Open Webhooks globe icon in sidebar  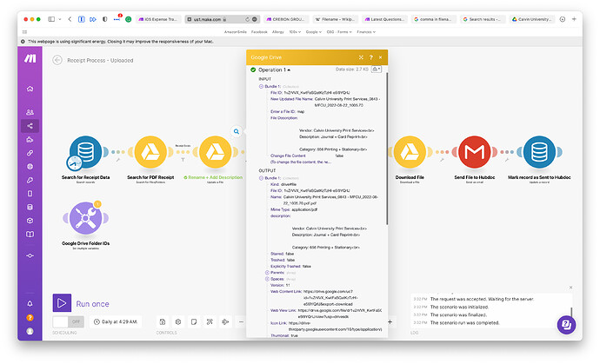pos(30,166)
